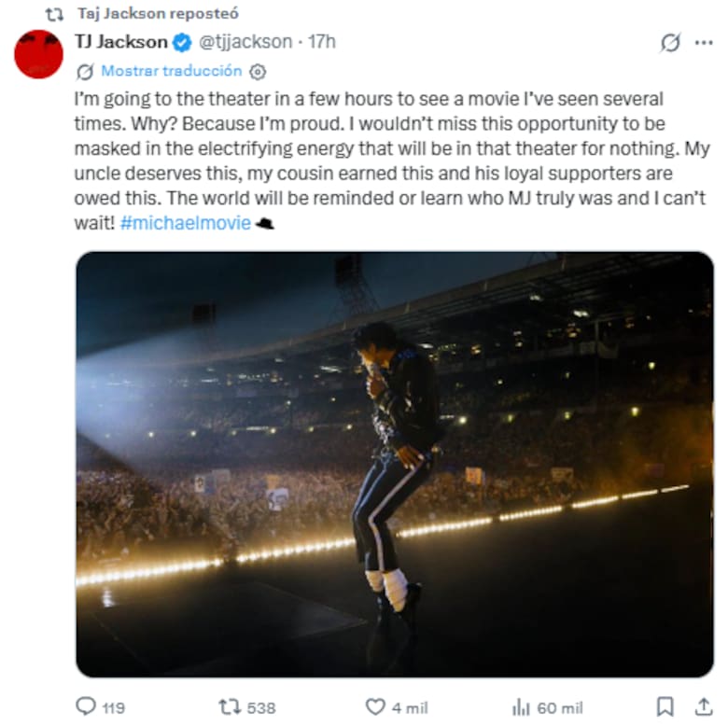This screenshot has width=728, height=726.
Task: Click the 17h post timestamp
Action: click(321, 42)
